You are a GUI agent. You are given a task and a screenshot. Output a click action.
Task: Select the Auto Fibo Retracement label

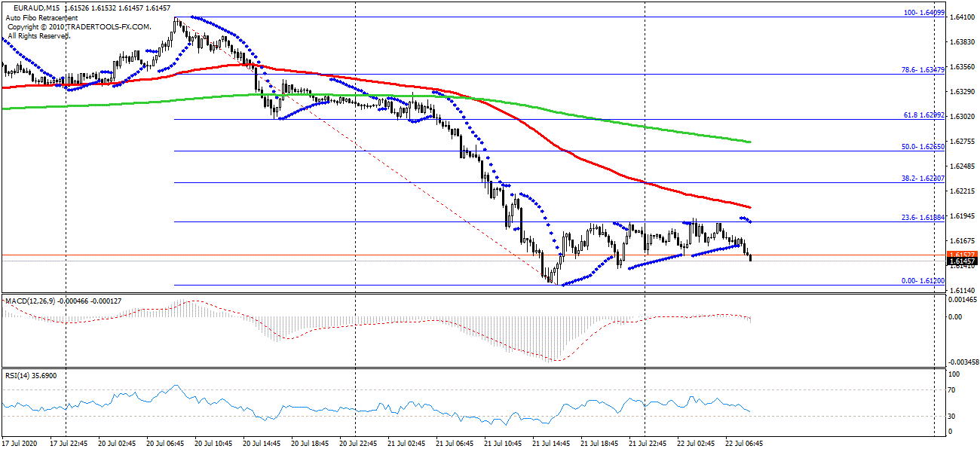[x=43, y=17]
